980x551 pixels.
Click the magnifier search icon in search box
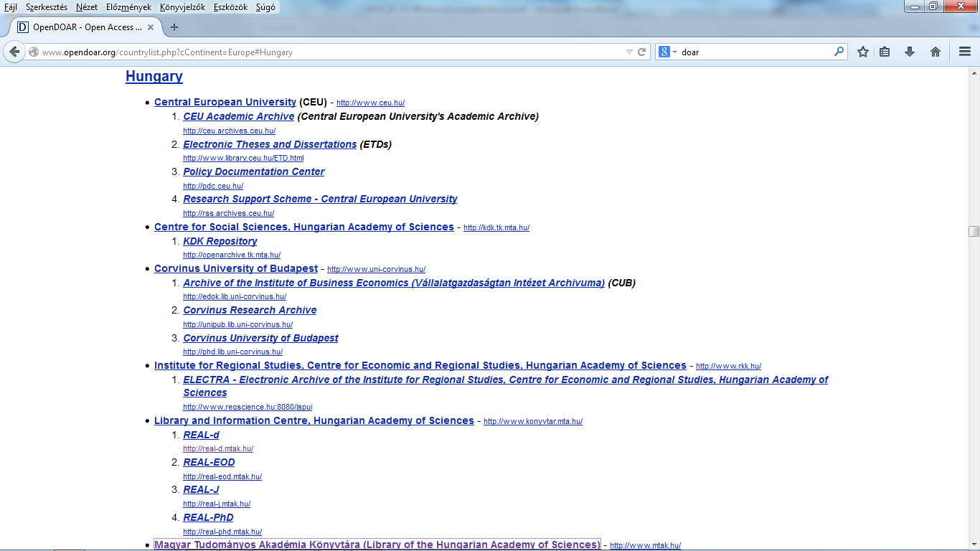click(839, 52)
